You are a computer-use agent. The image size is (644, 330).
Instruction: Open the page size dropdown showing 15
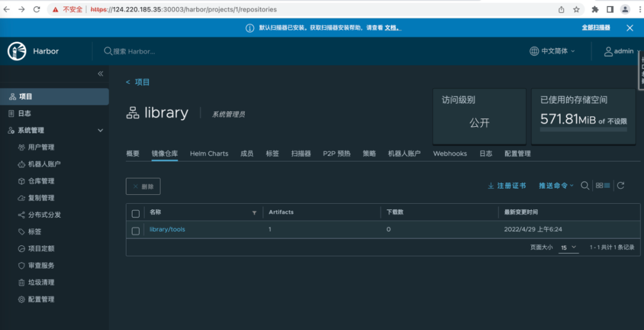[x=568, y=248]
